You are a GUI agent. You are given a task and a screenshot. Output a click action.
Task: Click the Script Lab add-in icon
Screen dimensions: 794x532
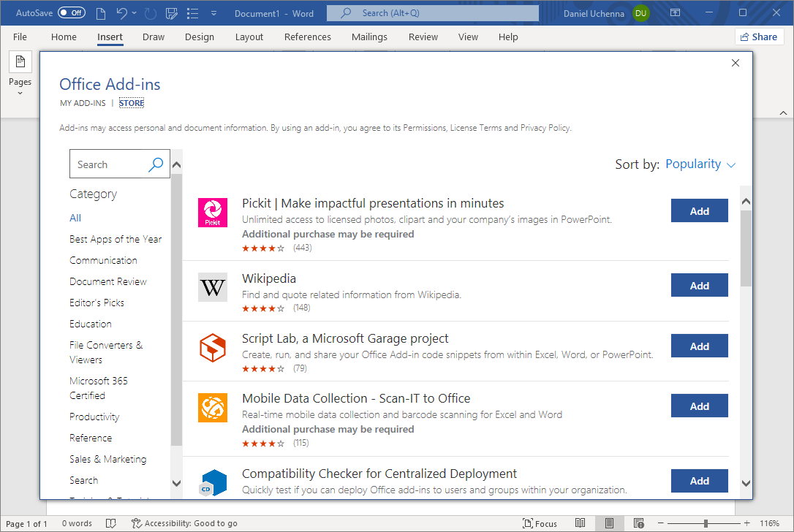pyautogui.click(x=213, y=347)
